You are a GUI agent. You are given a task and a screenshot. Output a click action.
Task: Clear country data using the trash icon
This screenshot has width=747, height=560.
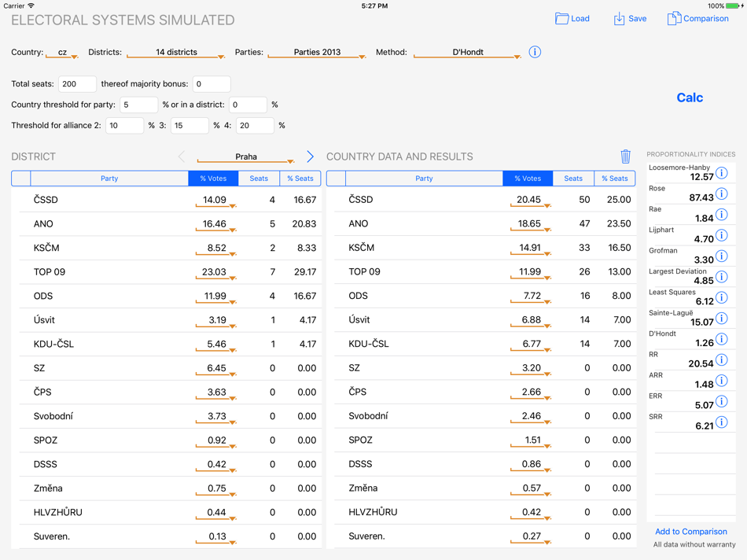click(x=626, y=157)
